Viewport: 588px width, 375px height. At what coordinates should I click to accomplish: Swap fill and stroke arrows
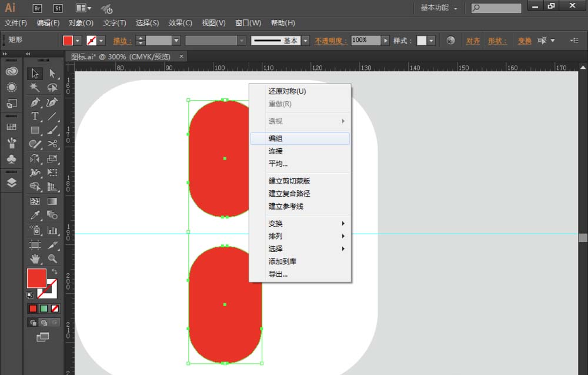point(55,271)
